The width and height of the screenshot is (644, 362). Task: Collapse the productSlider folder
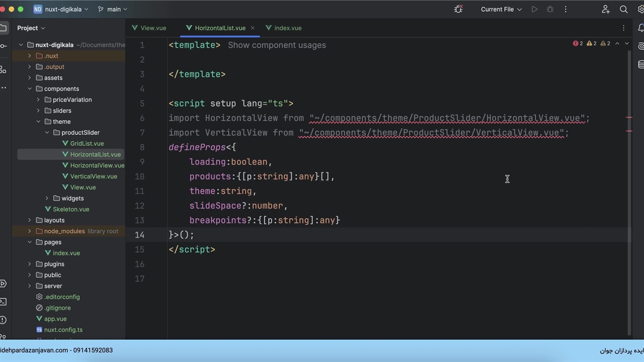click(47, 133)
